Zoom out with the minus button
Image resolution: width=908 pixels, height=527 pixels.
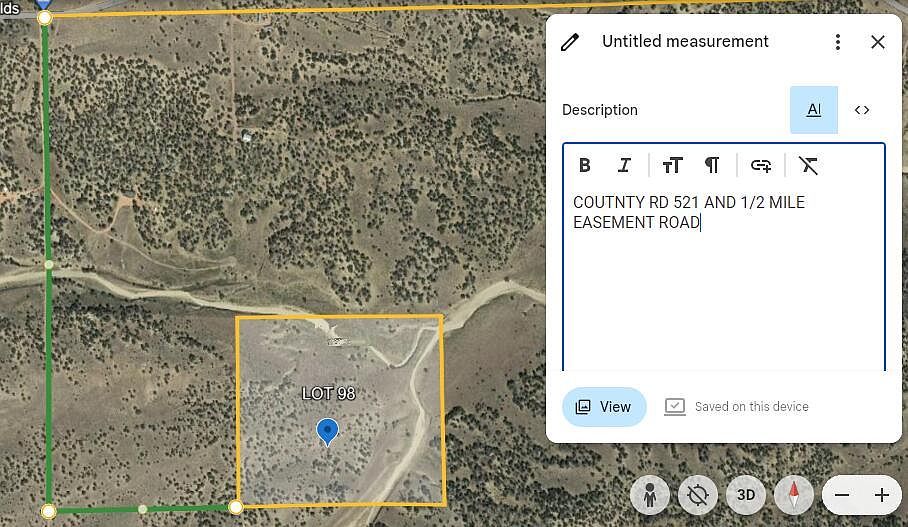pyautogui.click(x=842, y=495)
